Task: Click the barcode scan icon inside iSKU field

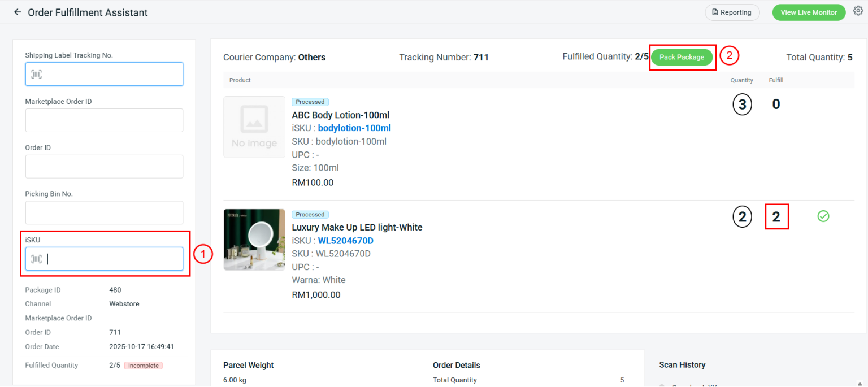Action: pyautogui.click(x=36, y=259)
